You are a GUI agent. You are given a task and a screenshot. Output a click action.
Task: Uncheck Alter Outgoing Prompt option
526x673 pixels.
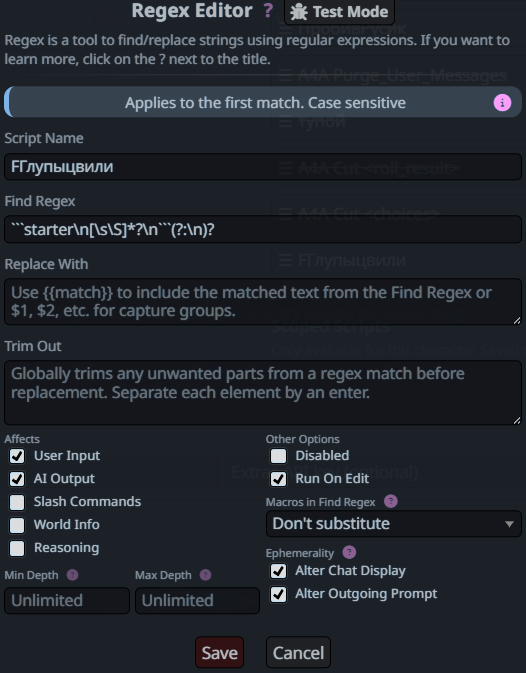[x=278, y=594]
